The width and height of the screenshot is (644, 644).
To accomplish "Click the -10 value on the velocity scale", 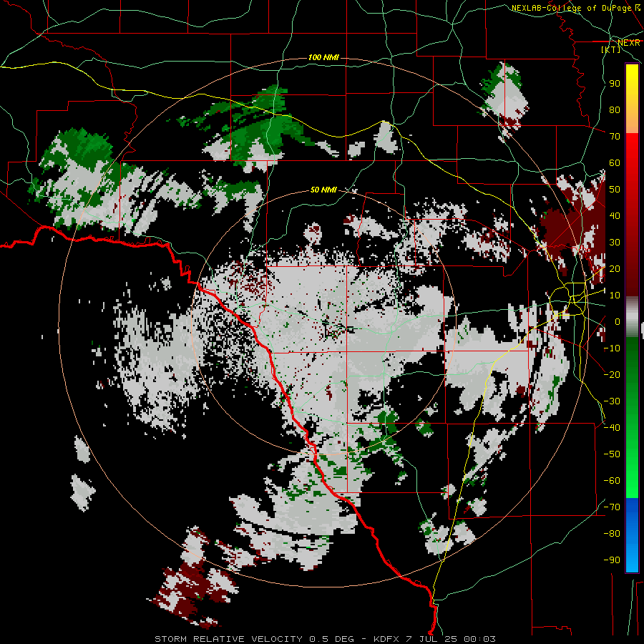I will [x=612, y=348].
